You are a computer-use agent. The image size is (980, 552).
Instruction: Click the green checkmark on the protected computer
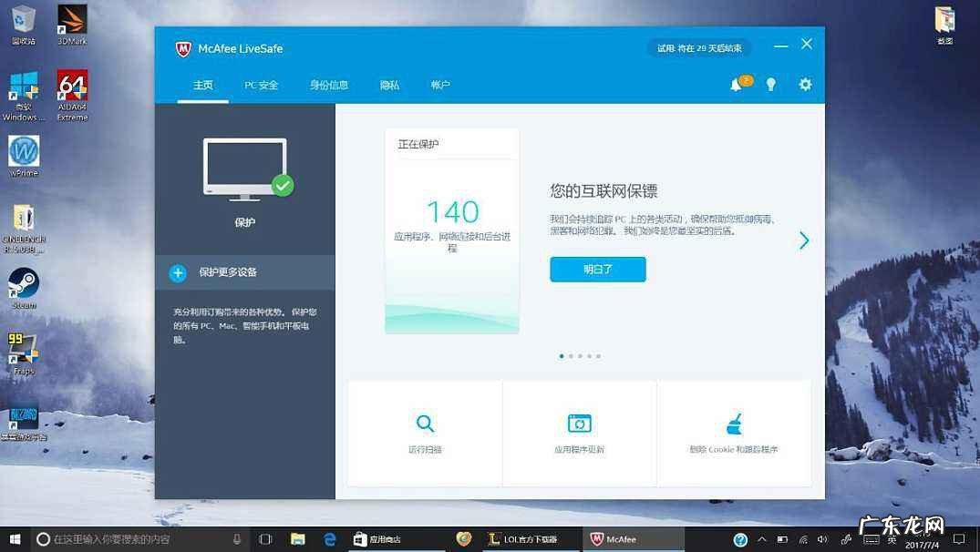click(284, 186)
